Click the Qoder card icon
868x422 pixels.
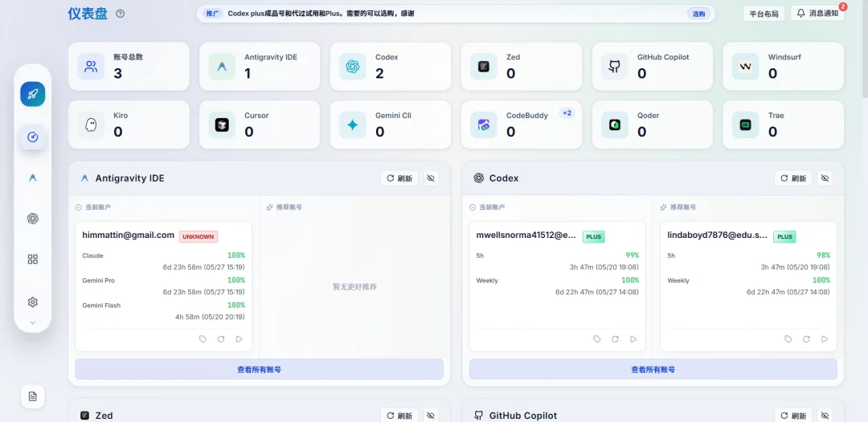click(x=615, y=125)
